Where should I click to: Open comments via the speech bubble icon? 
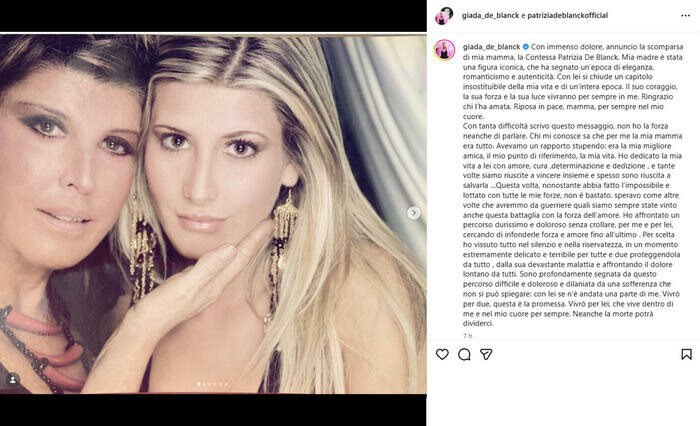point(464,354)
